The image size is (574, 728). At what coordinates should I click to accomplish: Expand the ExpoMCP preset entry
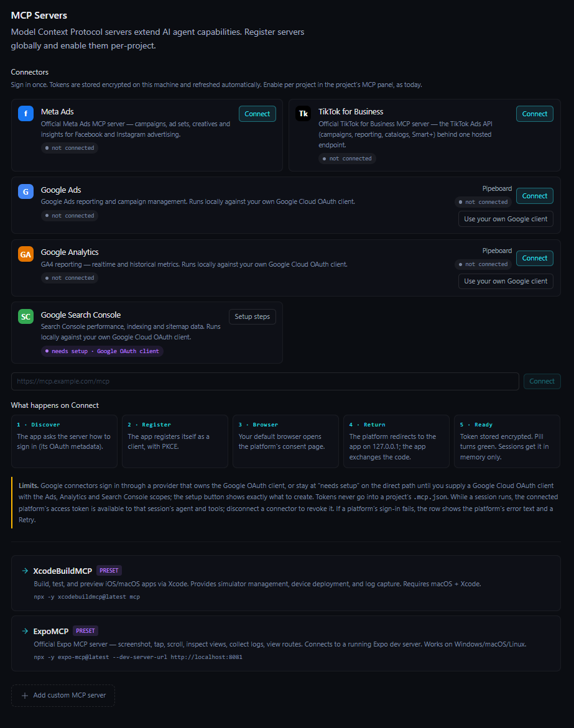tap(286, 643)
